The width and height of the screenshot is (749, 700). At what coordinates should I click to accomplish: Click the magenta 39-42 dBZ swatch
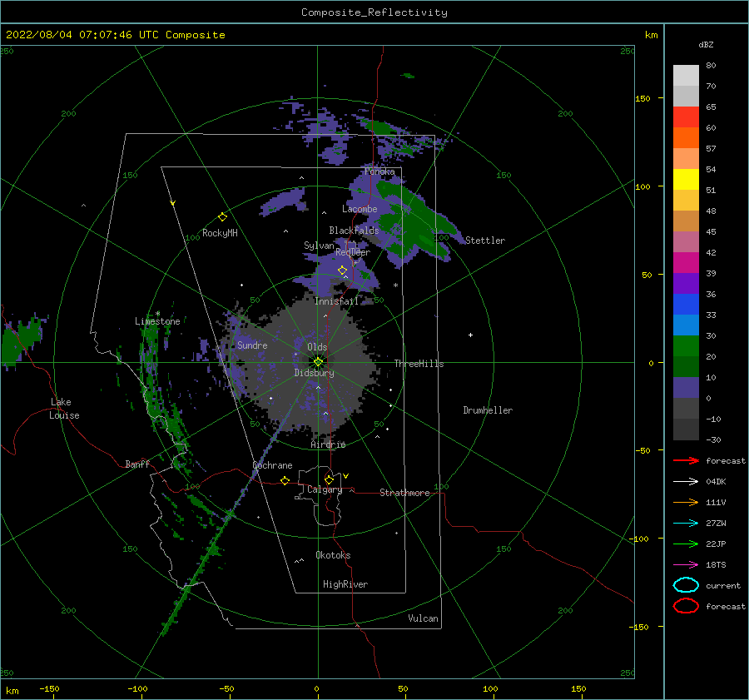coord(686,262)
